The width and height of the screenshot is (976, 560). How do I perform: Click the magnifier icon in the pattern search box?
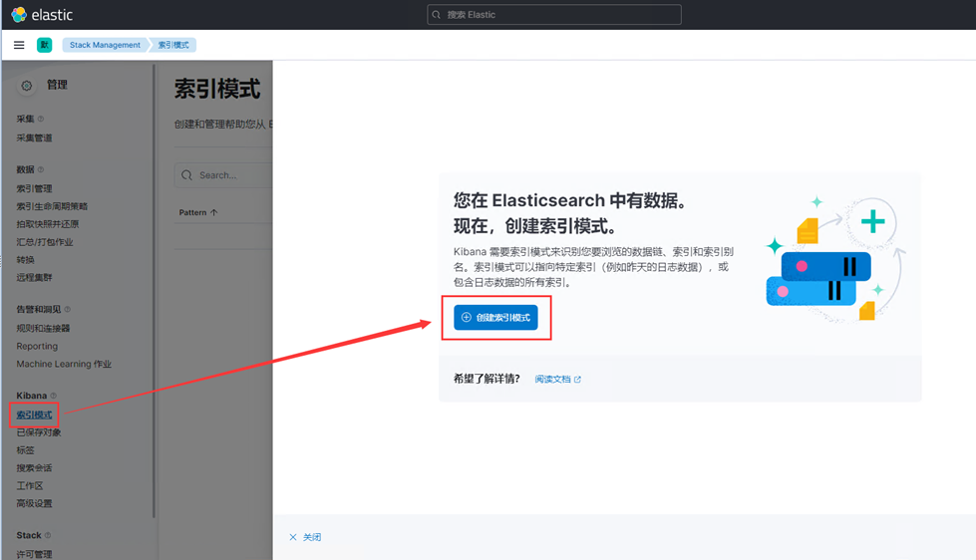[186, 175]
